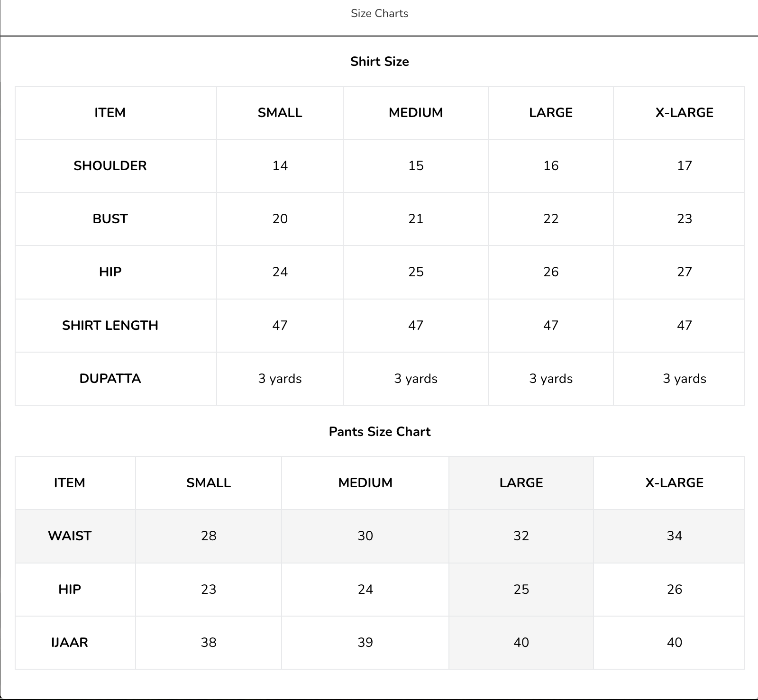This screenshot has height=700, width=758.
Task: Select shoulder value 14 for small
Action: coord(280,166)
